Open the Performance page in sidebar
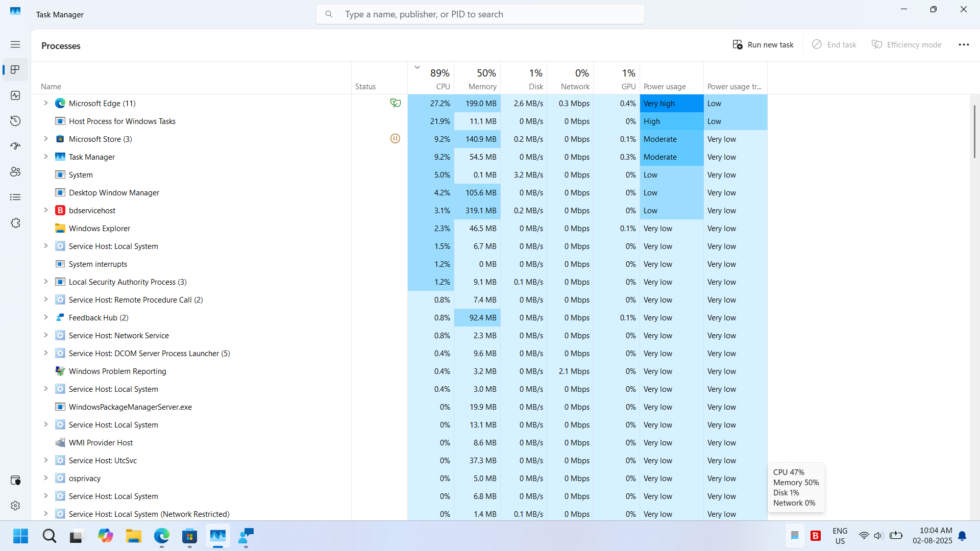The width and height of the screenshot is (980, 551). (x=15, y=95)
